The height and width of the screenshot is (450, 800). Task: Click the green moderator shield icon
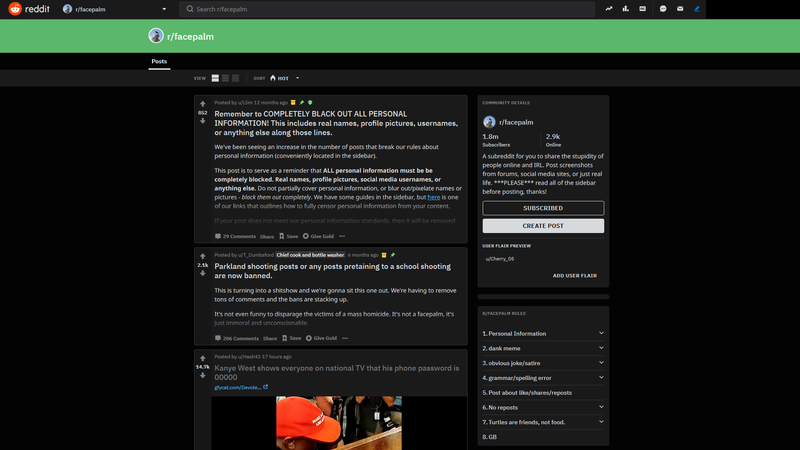point(310,103)
